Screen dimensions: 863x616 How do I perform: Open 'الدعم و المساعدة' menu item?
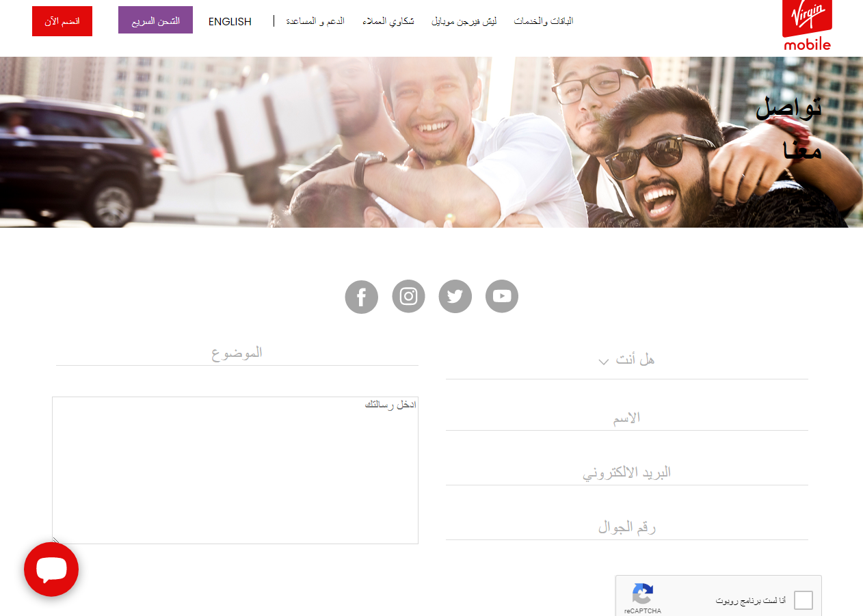[x=315, y=21]
